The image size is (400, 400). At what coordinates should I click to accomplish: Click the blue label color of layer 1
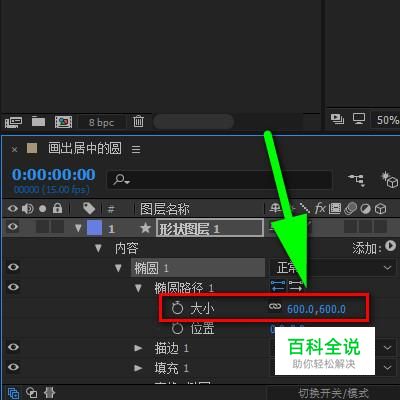94,228
